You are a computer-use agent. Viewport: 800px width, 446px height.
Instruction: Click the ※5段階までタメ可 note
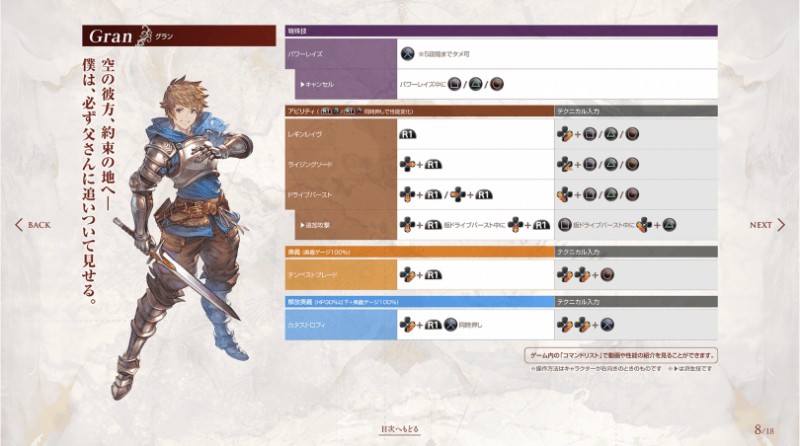[x=444, y=54]
